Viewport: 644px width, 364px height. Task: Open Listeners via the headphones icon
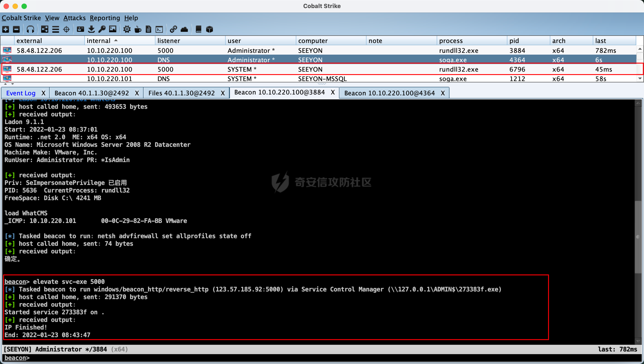[30, 29]
